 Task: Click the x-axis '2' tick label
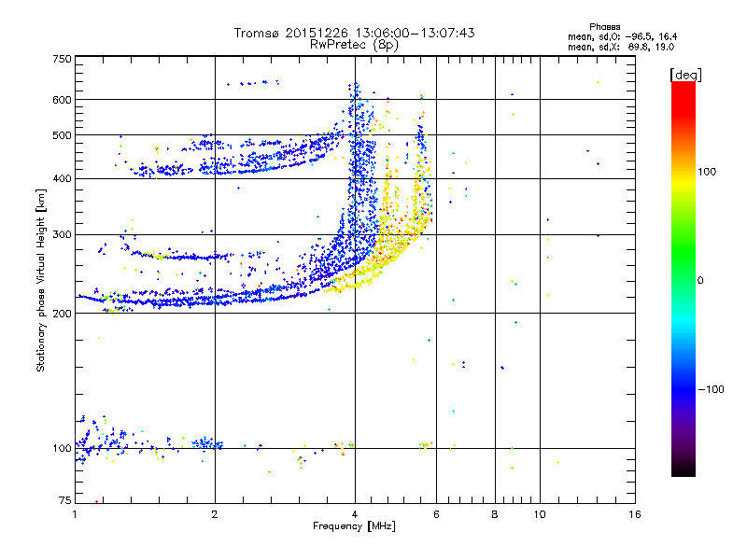[x=215, y=514]
